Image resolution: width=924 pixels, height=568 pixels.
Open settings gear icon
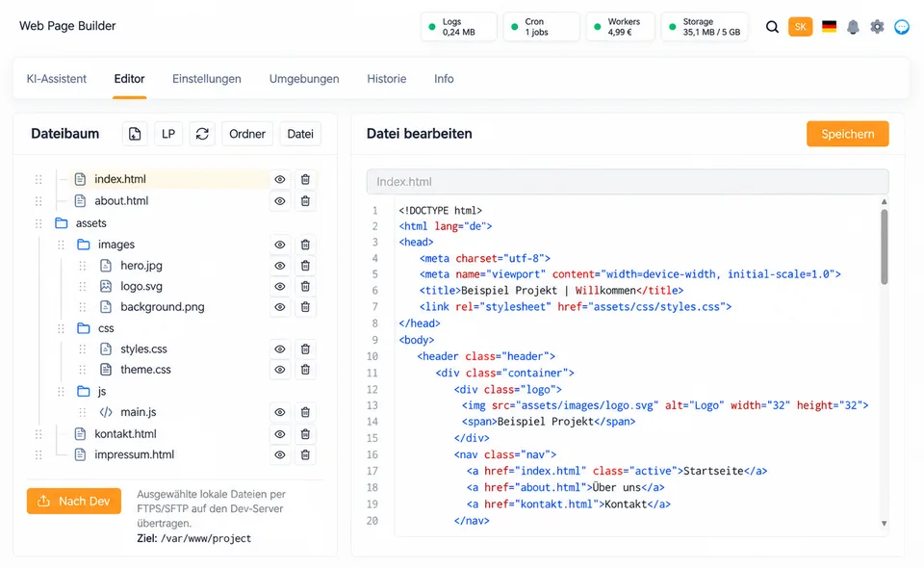877,27
